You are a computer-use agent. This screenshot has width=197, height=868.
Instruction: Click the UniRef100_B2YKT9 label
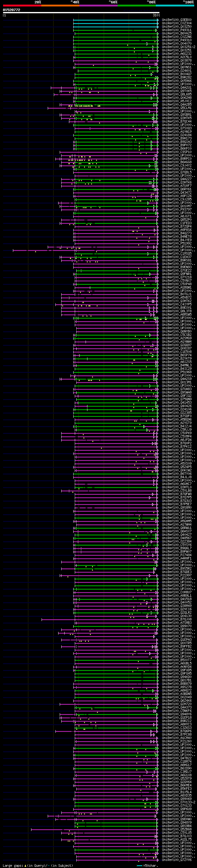(x=177, y=358)
